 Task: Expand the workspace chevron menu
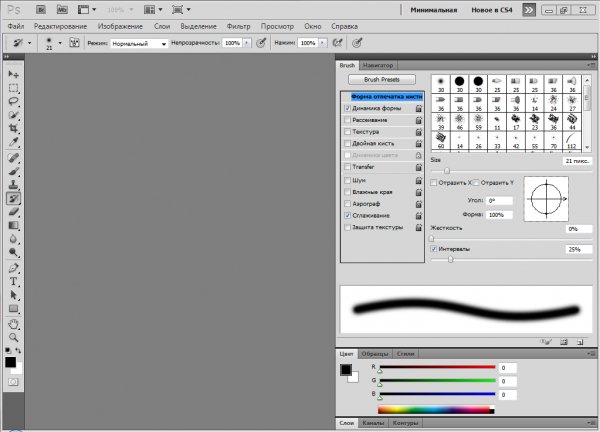[529, 10]
